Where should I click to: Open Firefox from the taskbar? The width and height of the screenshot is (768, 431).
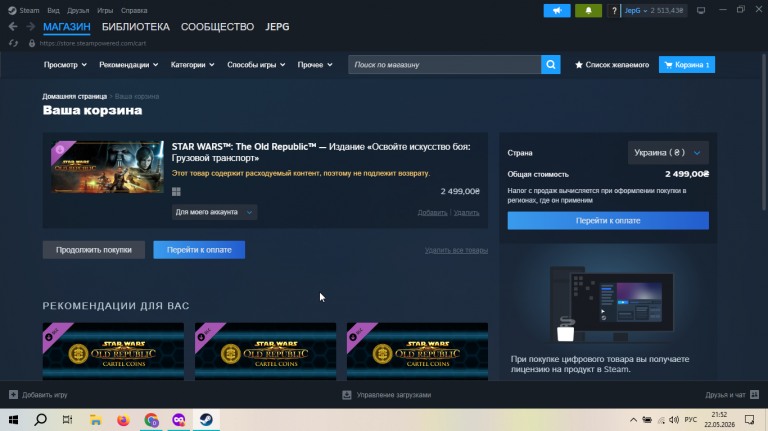click(123, 420)
